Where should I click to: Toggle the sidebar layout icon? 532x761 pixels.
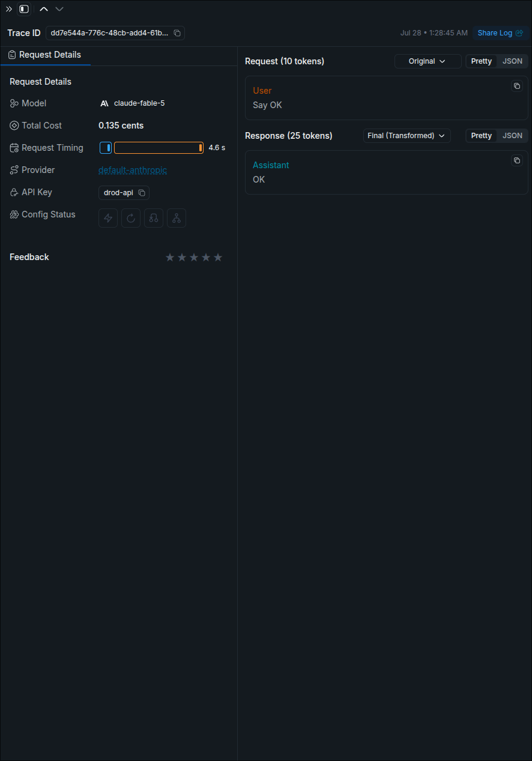tap(24, 9)
